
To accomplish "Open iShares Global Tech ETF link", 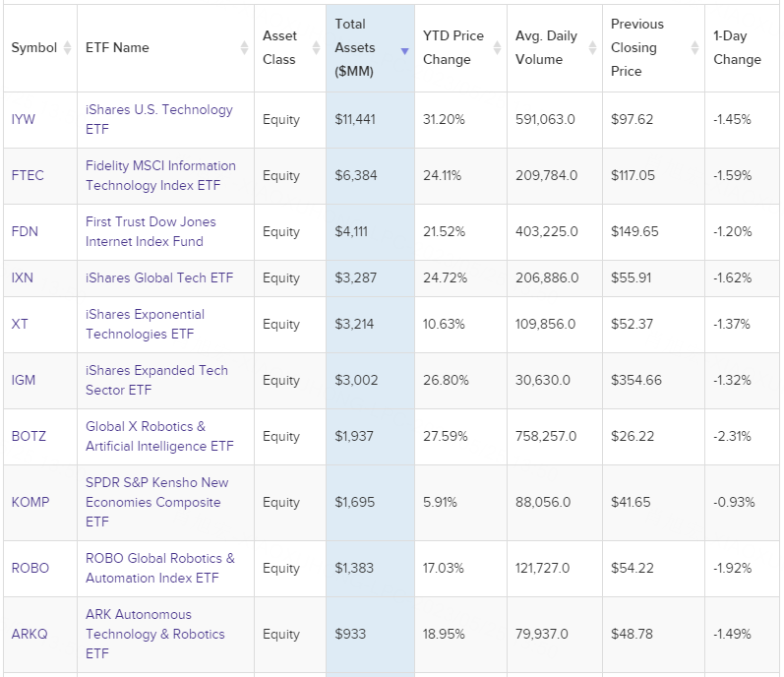I will [x=159, y=277].
